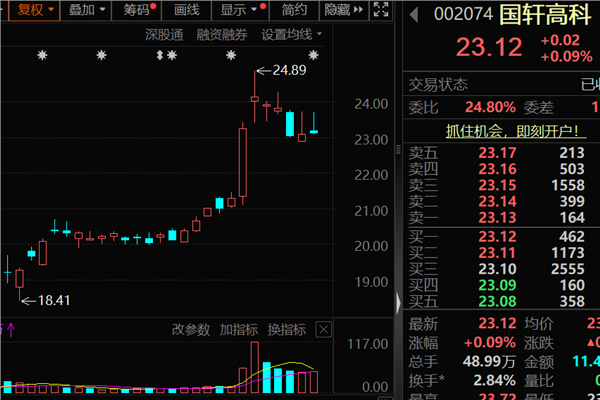Click the 买四 price 23.09
This screenshot has height=400, width=600.
click(497, 285)
